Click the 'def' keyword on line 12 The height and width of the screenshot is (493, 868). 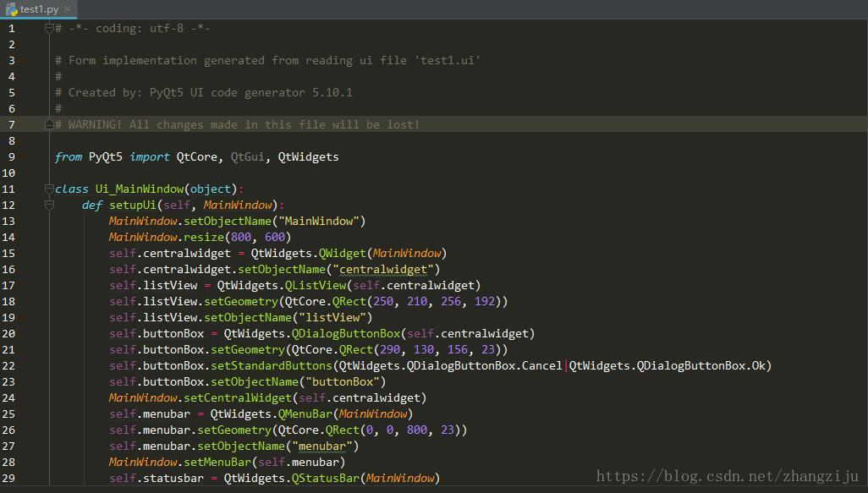point(92,205)
